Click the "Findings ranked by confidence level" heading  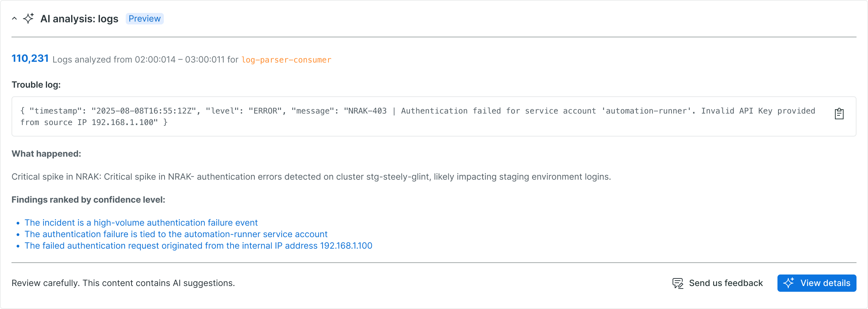[88, 200]
